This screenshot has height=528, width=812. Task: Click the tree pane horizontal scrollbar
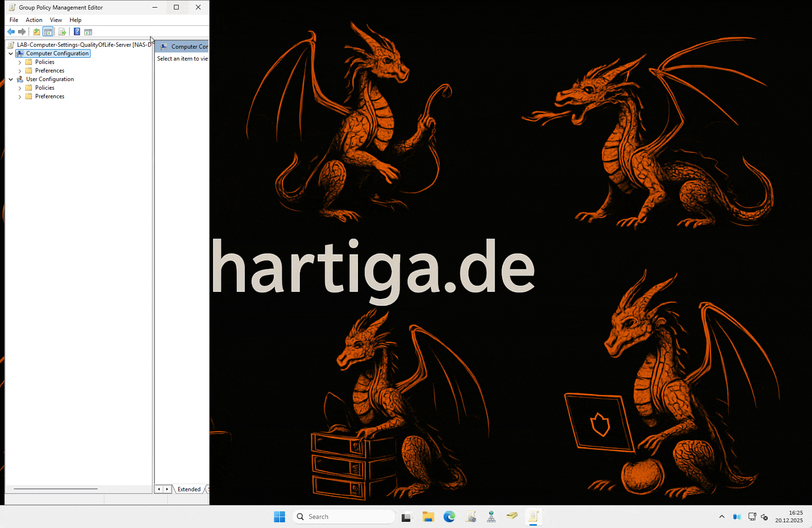[x=56, y=489]
